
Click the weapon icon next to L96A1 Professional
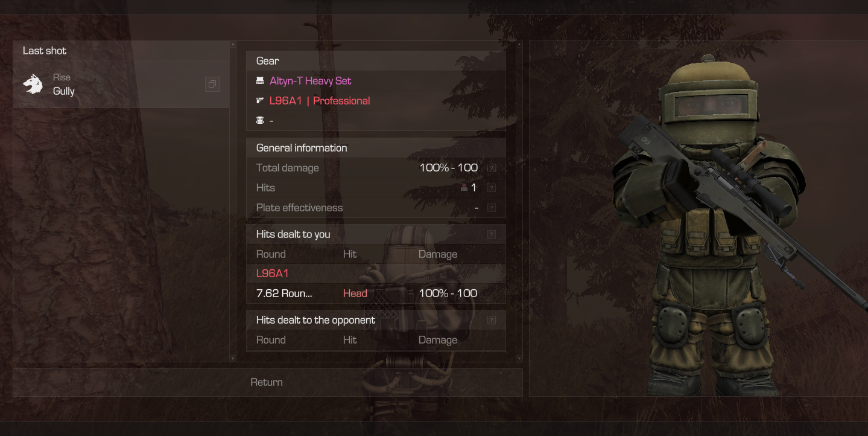(x=260, y=101)
